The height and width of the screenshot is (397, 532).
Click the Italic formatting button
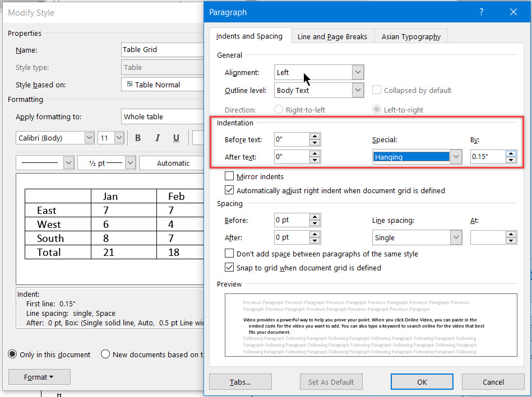coord(157,138)
